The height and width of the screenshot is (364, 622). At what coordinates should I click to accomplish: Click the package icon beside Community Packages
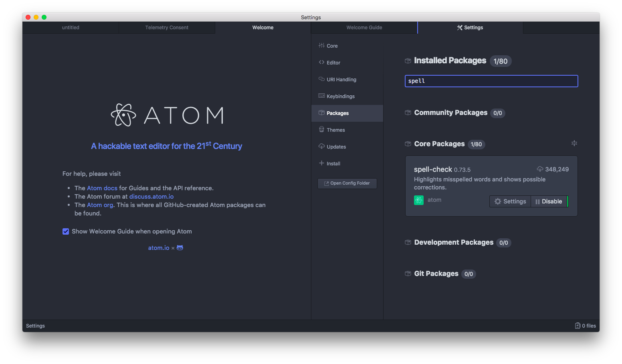408,113
